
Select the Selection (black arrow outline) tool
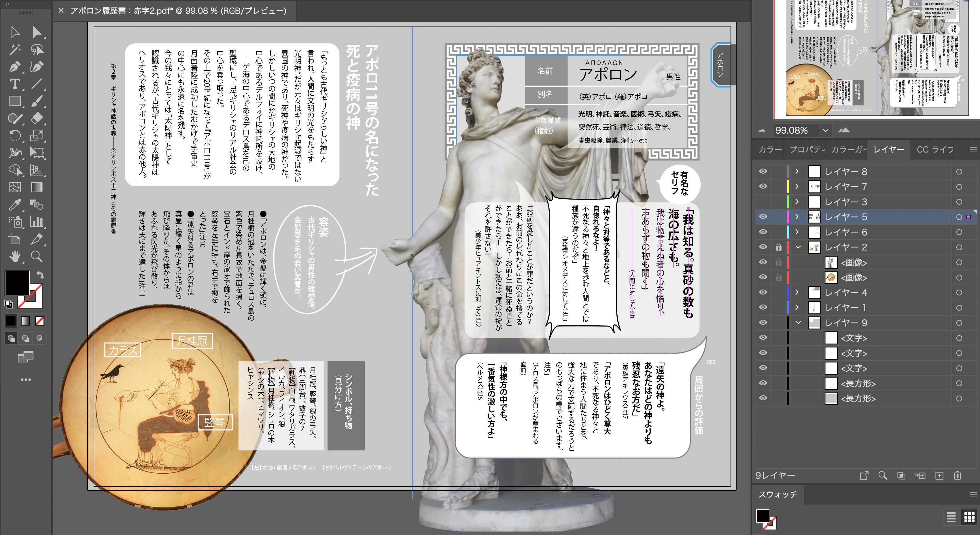tap(15, 32)
